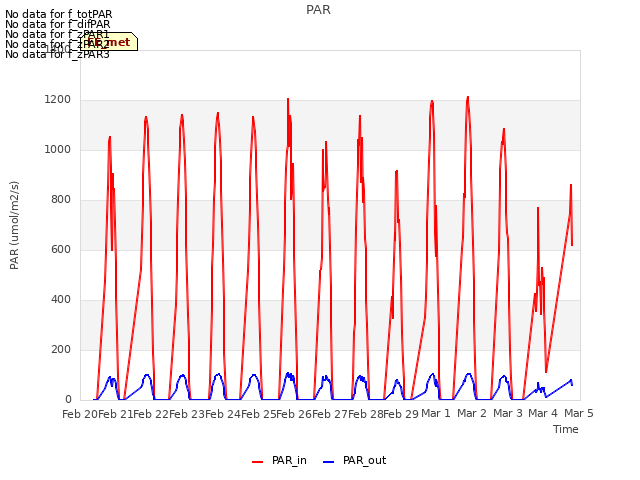Click the chart title PAR
This screenshot has width=640, height=480.
pos(318,10)
